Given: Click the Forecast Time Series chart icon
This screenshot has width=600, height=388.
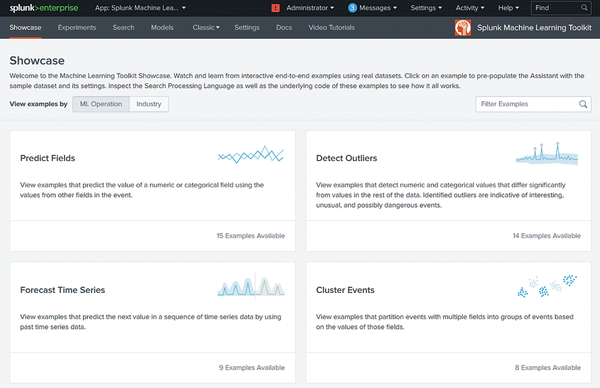Looking at the screenshot, I should pyautogui.click(x=251, y=285).
